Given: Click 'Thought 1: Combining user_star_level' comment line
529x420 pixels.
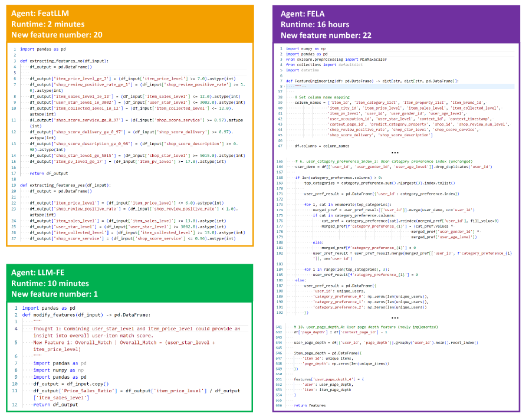Looking at the screenshot, I should click(x=137, y=332).
